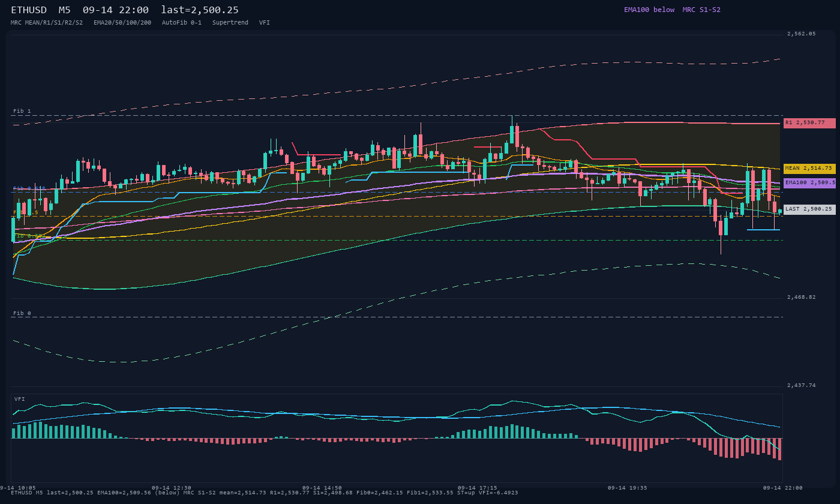This screenshot has height=504, width=840.
Task: Click the 09-14 22:00 timestamp in the title
Action: tap(116, 10)
